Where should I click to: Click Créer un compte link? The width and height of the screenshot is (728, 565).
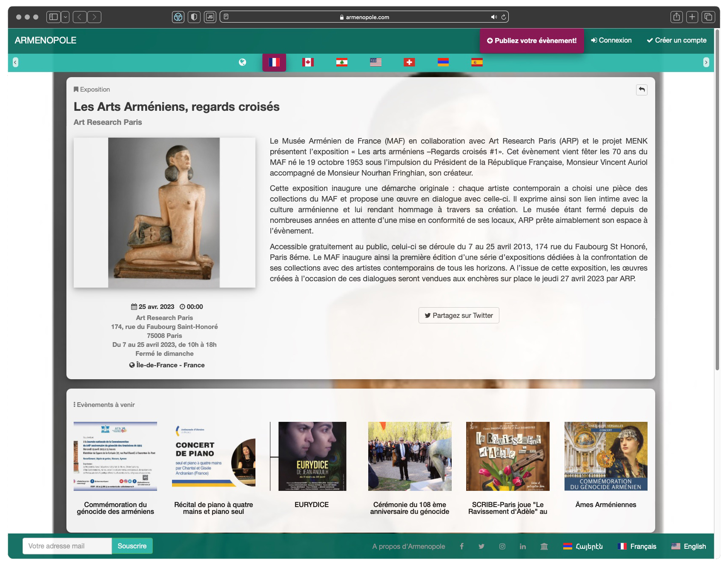tap(676, 40)
